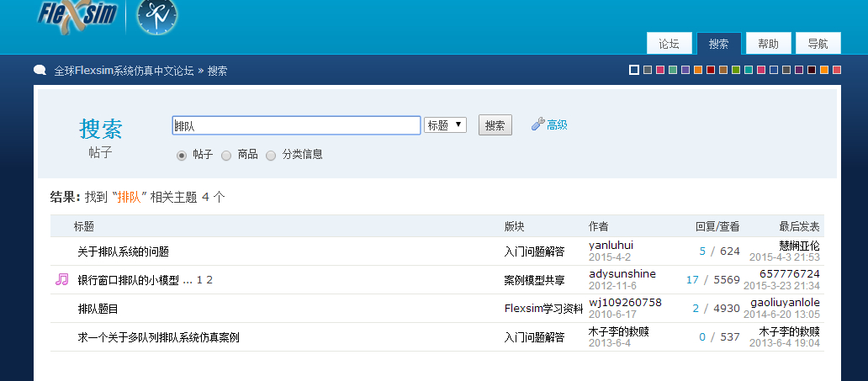View last poster 慧娴亚伦
The width and height of the screenshot is (868, 381).
[799, 246]
